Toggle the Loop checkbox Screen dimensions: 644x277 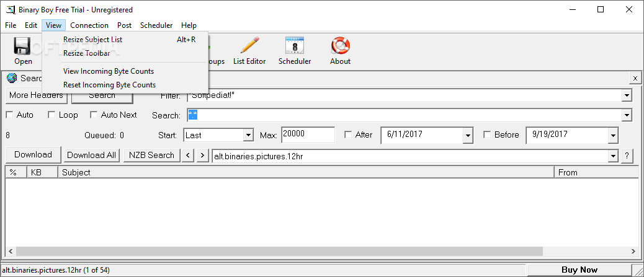51,115
